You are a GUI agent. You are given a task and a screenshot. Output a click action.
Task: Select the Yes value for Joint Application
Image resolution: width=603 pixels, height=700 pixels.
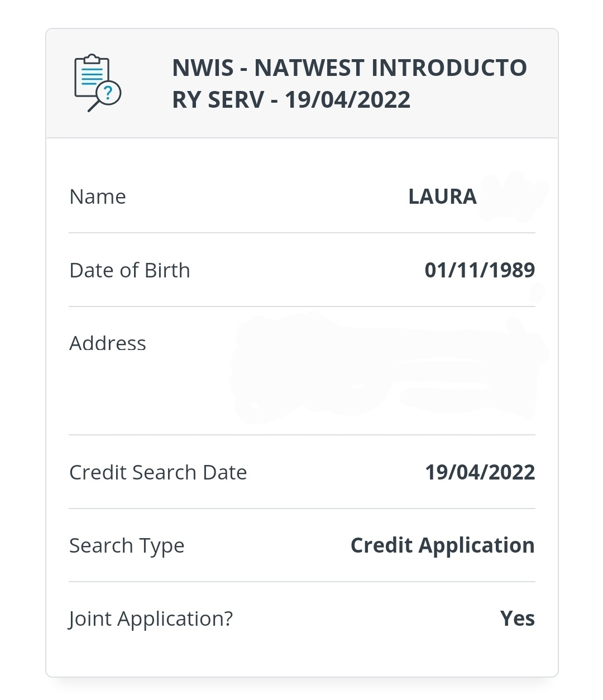(517, 619)
